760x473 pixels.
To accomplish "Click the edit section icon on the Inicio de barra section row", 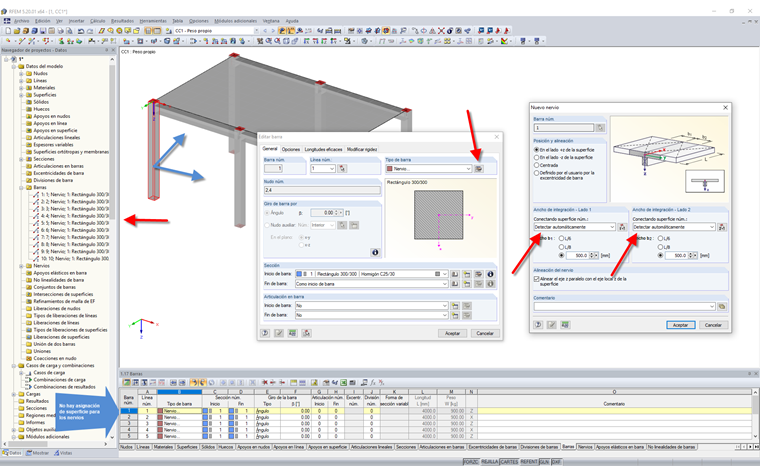I will pos(478,274).
